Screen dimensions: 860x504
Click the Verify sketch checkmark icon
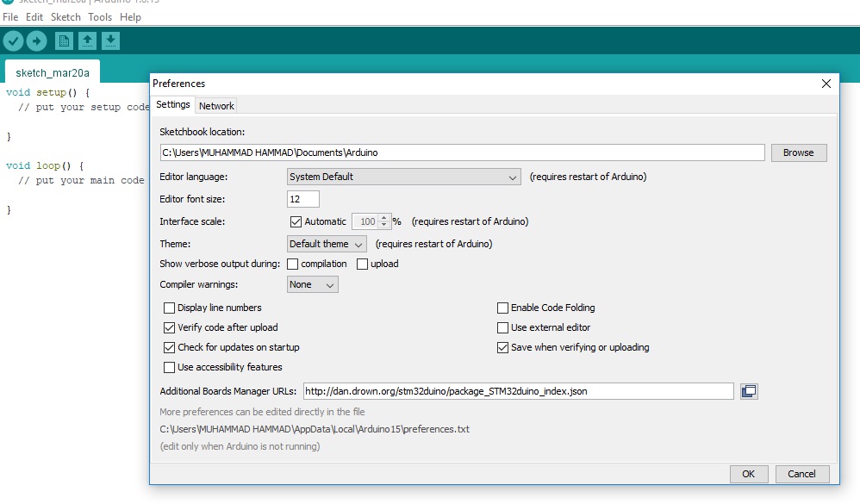click(x=13, y=40)
